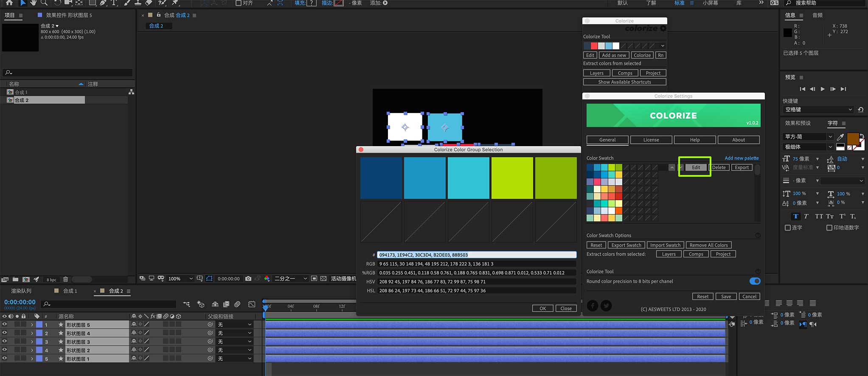Jump to last frame in Preview panel
Image resolution: width=868 pixels, height=376 pixels.
pos(843,89)
